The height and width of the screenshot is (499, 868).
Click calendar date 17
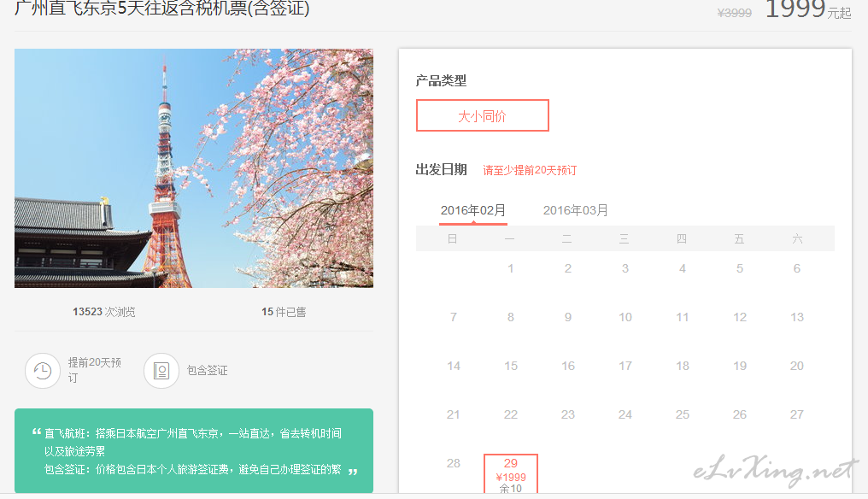pos(625,366)
